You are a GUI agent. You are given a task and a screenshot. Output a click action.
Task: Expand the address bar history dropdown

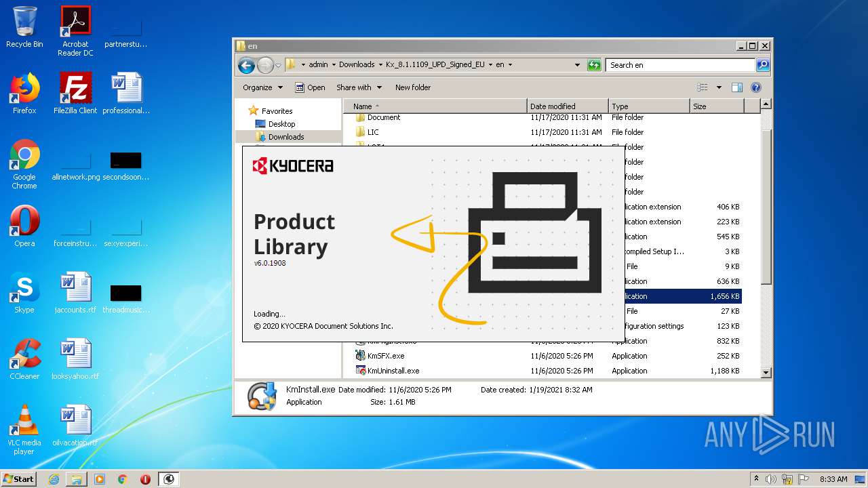(x=577, y=65)
